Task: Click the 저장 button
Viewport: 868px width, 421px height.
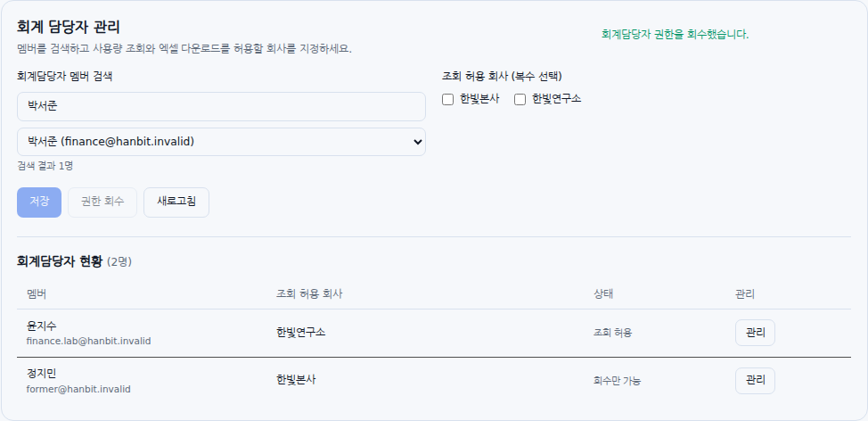Action: point(39,202)
